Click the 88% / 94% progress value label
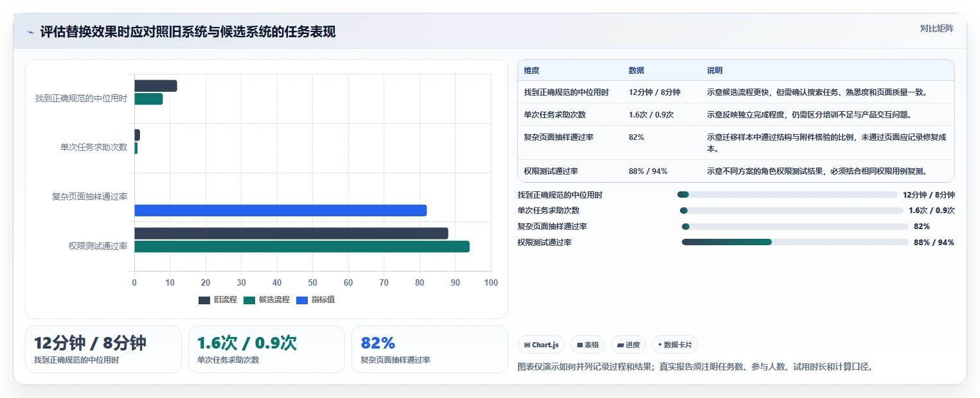The width and height of the screenshot is (980, 398). (934, 242)
